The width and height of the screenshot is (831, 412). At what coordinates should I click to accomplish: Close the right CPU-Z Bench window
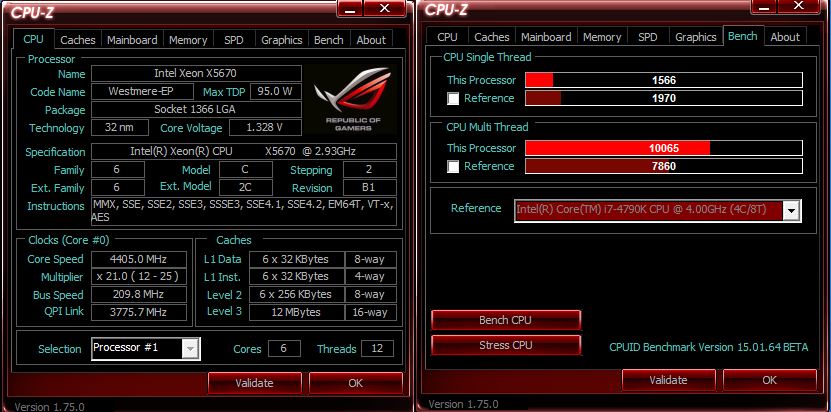point(799,6)
